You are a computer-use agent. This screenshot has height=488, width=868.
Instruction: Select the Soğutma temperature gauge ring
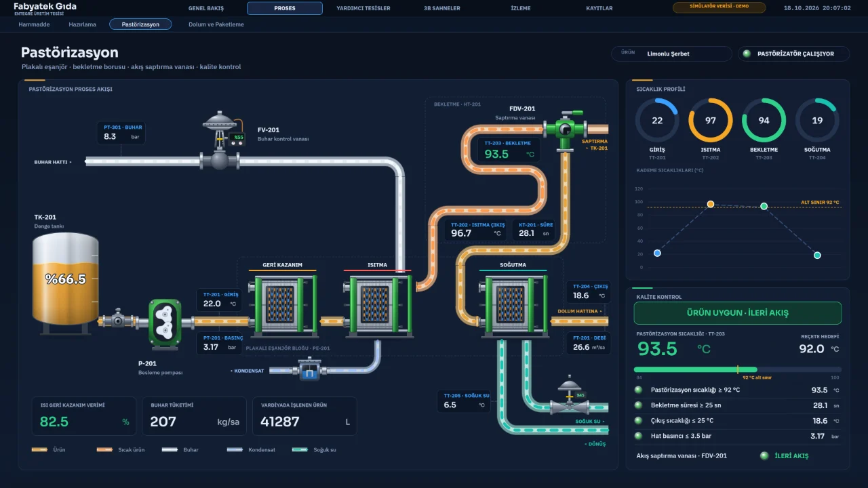pyautogui.click(x=817, y=121)
